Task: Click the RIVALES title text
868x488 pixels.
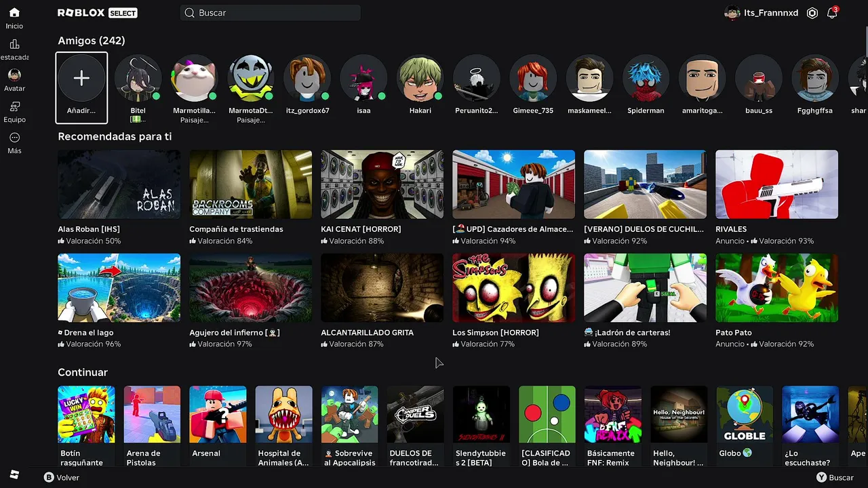Action: [x=731, y=229]
